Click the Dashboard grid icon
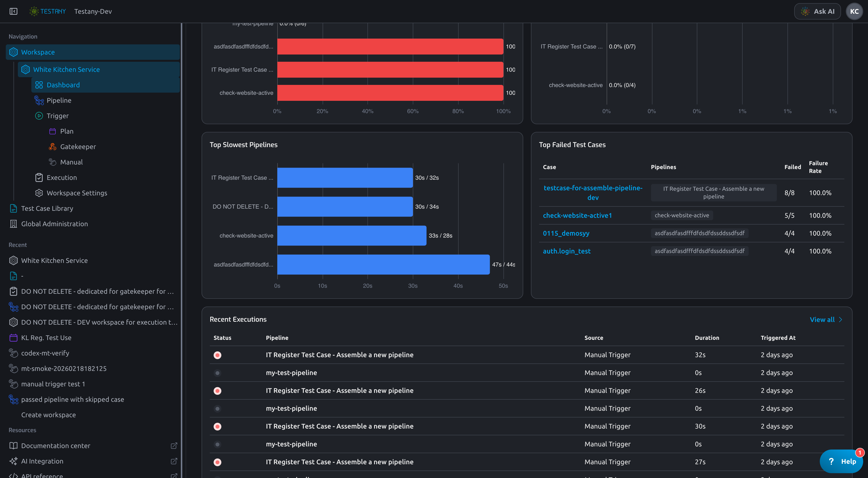Screen dimensions: 868x478 tap(39, 85)
